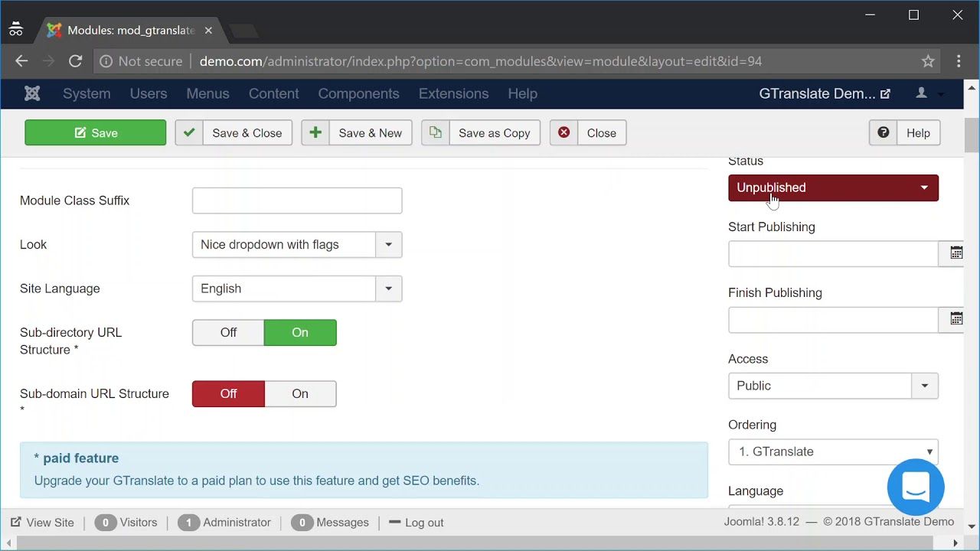Expand the Look dropdown
Screen dimensions: 980x551
point(297,245)
